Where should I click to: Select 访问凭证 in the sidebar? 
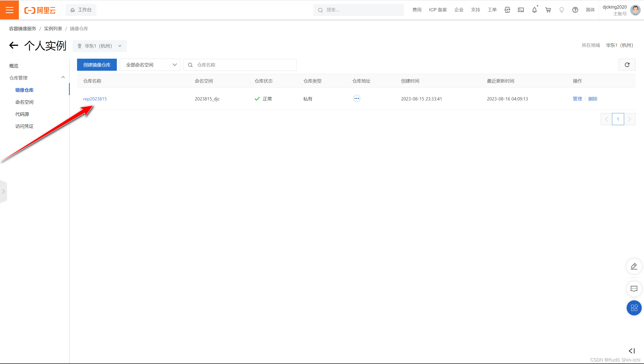pos(24,126)
